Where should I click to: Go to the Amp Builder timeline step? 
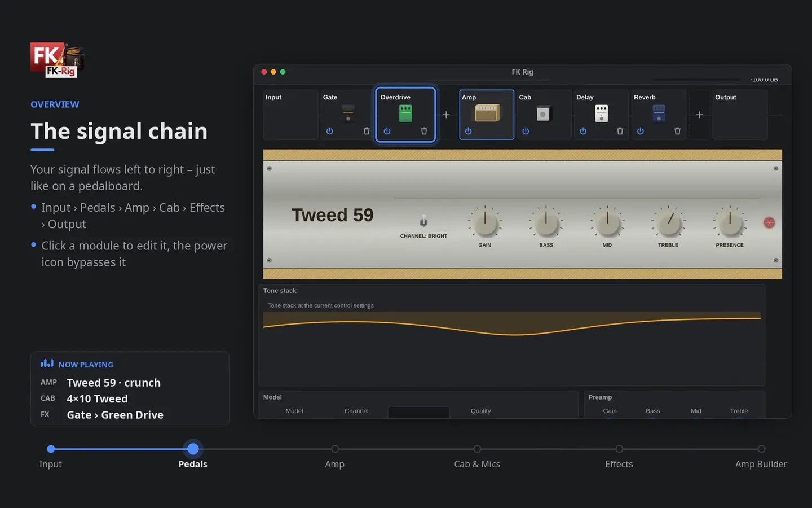click(x=761, y=449)
